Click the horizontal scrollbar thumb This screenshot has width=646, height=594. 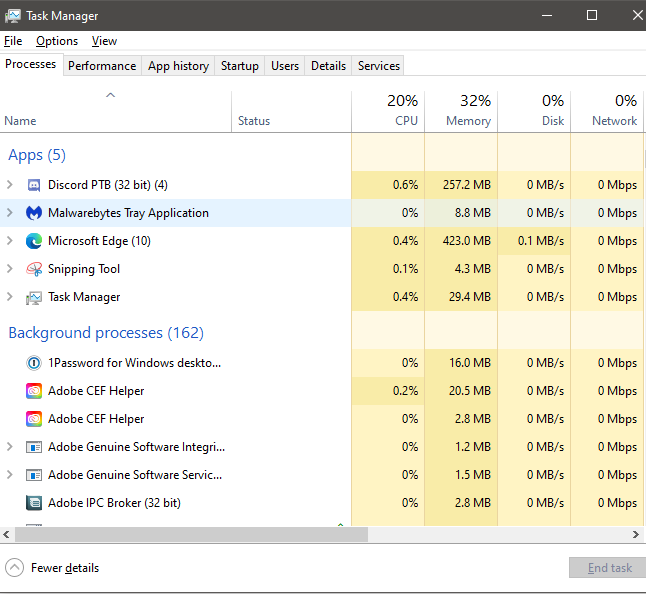pos(192,535)
